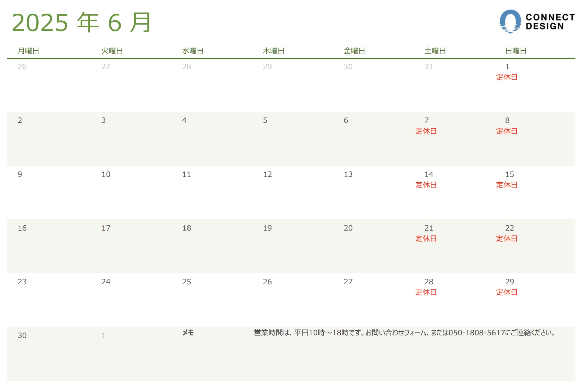
Task: Select the 土曜日 column header
Action: tap(435, 51)
